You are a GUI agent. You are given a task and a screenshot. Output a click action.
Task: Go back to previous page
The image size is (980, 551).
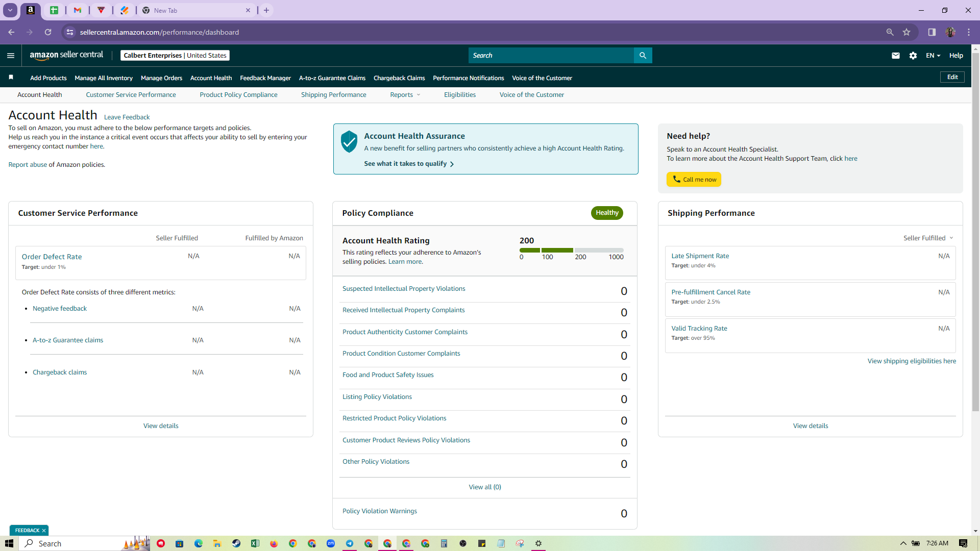(x=11, y=32)
